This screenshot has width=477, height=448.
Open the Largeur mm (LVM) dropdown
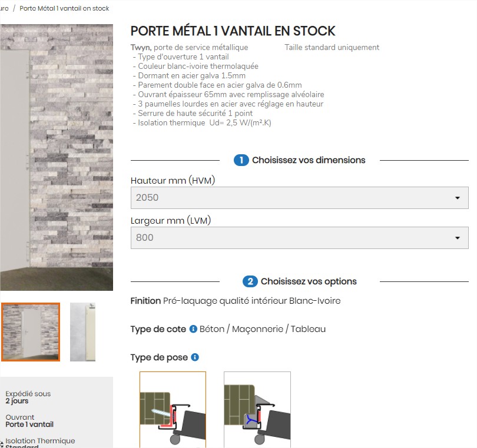point(299,238)
